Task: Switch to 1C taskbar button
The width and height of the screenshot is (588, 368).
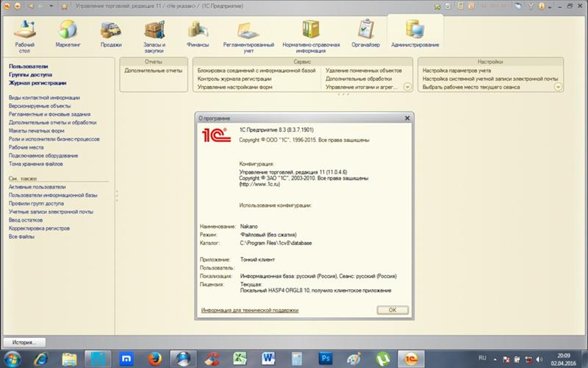Action: point(411,359)
